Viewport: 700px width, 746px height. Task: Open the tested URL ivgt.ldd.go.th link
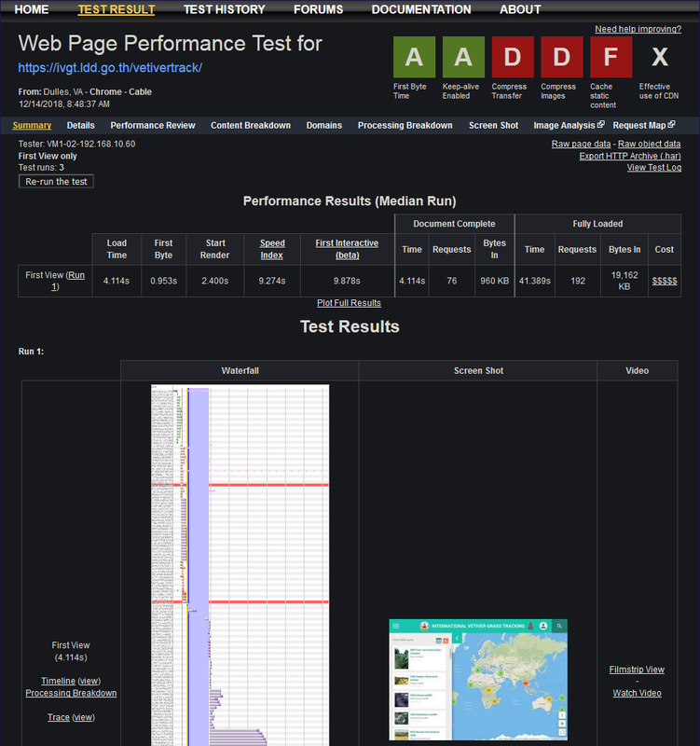pyautogui.click(x=110, y=67)
